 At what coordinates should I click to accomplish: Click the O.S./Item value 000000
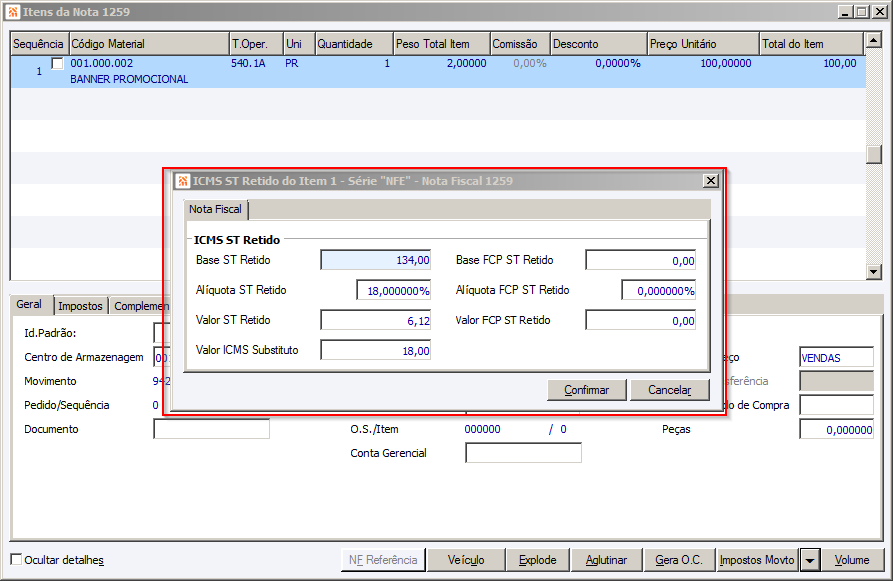pos(482,429)
